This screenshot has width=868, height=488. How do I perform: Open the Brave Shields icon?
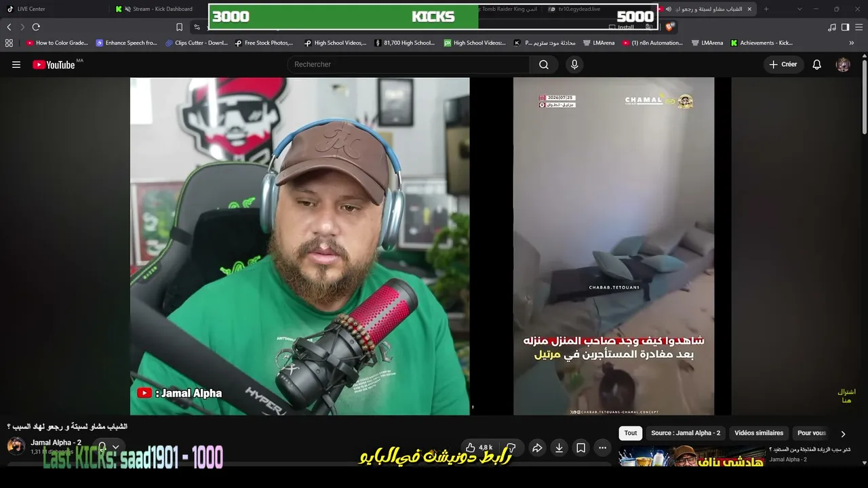click(670, 27)
